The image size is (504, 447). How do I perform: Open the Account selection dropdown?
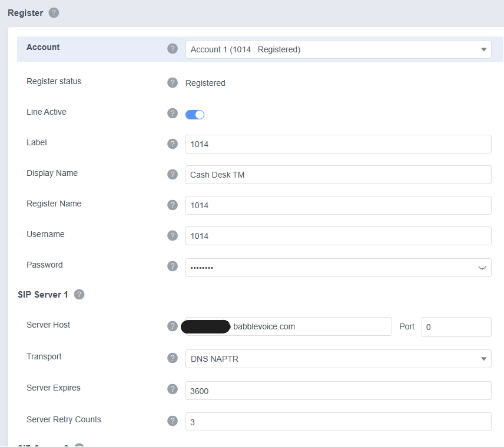pyautogui.click(x=338, y=49)
